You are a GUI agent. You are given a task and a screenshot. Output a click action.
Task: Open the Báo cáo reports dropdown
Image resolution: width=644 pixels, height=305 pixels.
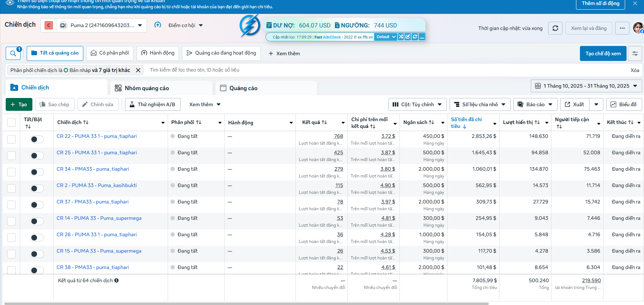click(x=535, y=104)
